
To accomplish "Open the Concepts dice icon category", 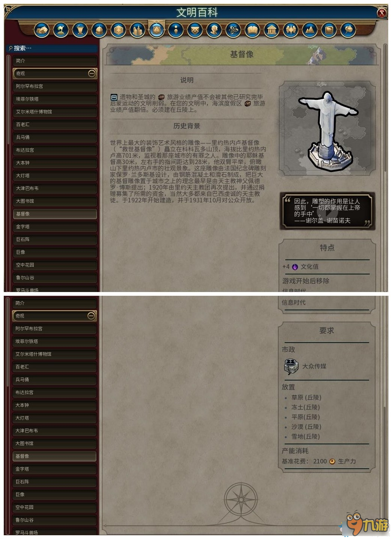I will click(x=42, y=30).
